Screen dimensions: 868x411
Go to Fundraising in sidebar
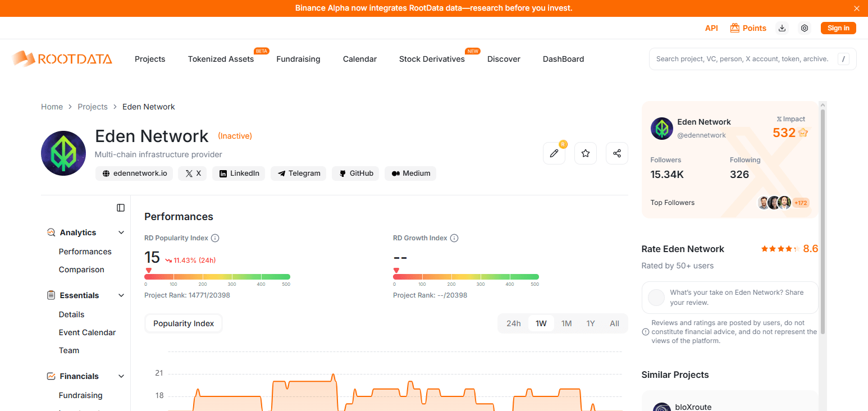pyautogui.click(x=81, y=395)
